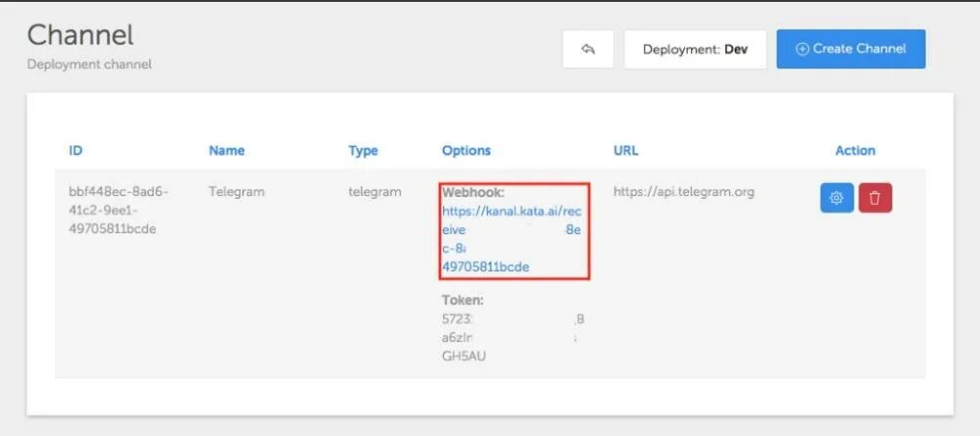Open settings for the Telegram channel
Image resolution: width=980 pixels, height=436 pixels.
(837, 198)
